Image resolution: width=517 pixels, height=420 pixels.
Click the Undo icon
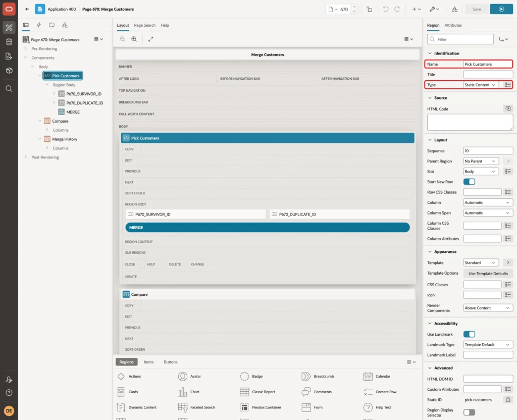click(385, 9)
